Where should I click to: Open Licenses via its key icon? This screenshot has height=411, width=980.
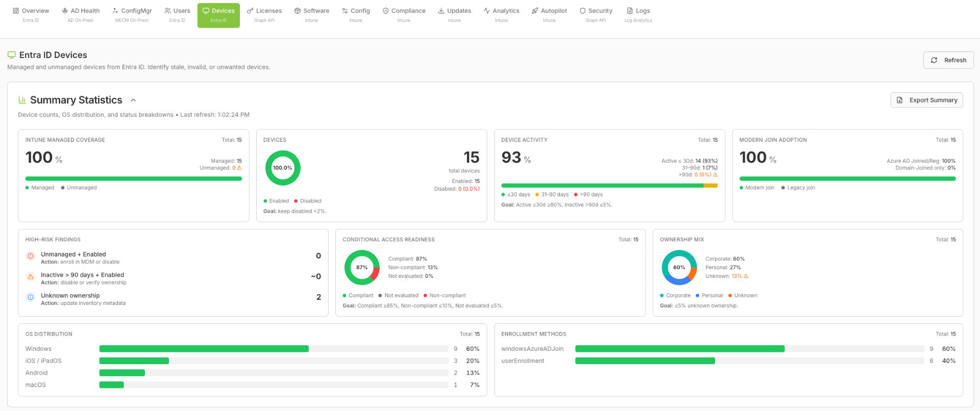tap(250, 11)
